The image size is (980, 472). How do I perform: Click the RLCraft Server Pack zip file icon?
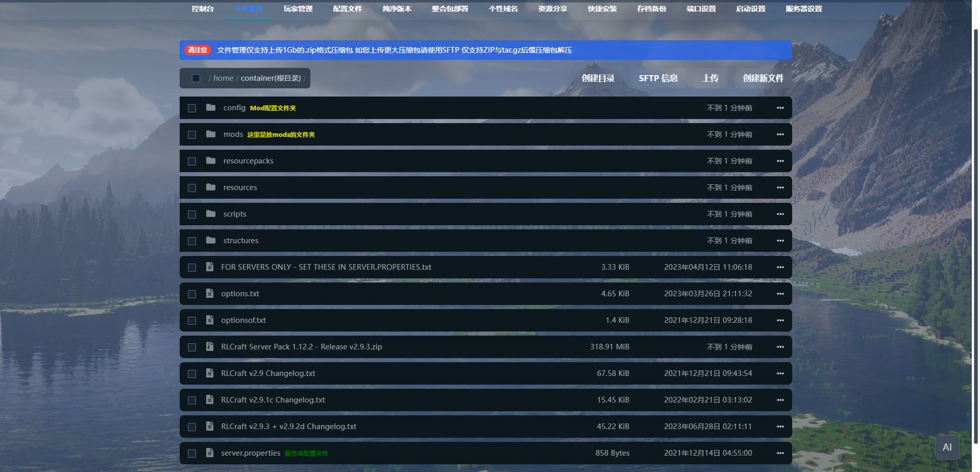coord(209,347)
